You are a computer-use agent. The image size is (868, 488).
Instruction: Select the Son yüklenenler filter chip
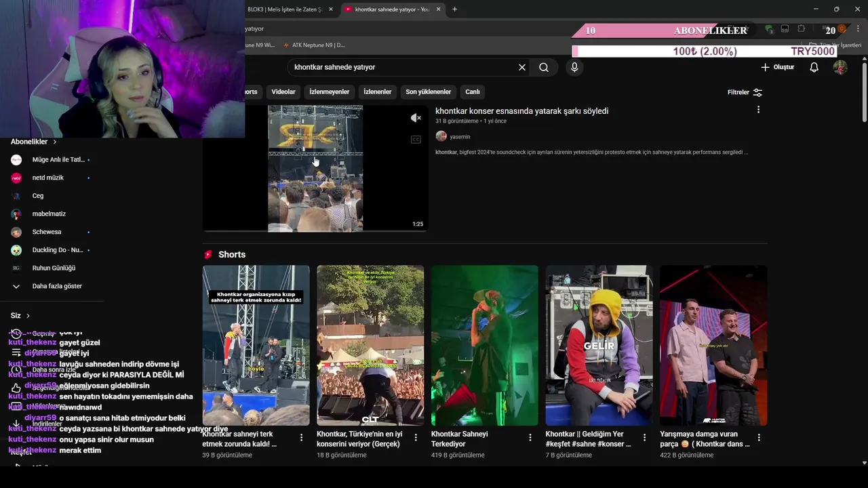[429, 92]
